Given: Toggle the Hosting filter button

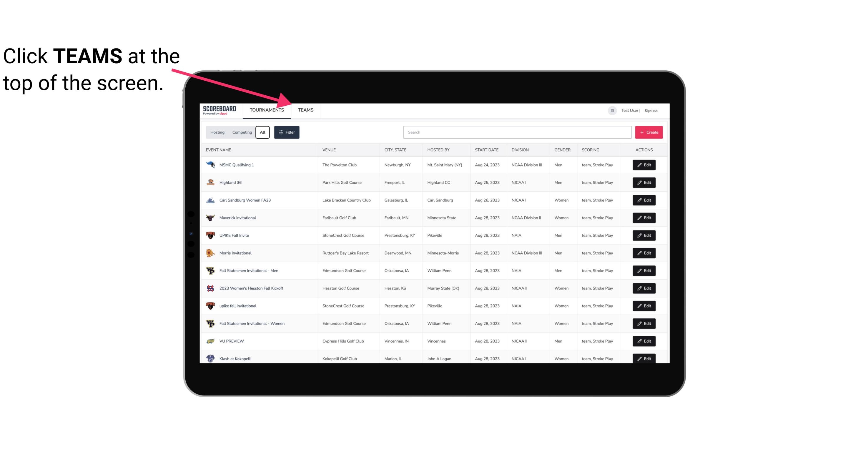Looking at the screenshot, I should [217, 132].
